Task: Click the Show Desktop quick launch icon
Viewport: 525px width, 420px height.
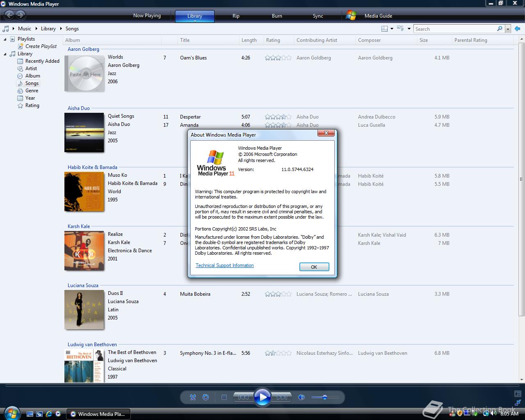Action: coord(30,414)
